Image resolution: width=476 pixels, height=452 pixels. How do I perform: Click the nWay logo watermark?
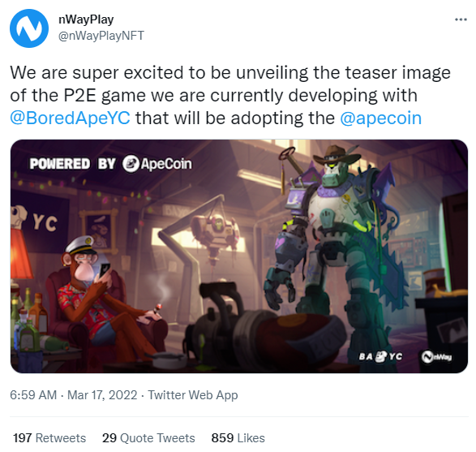coord(436,357)
